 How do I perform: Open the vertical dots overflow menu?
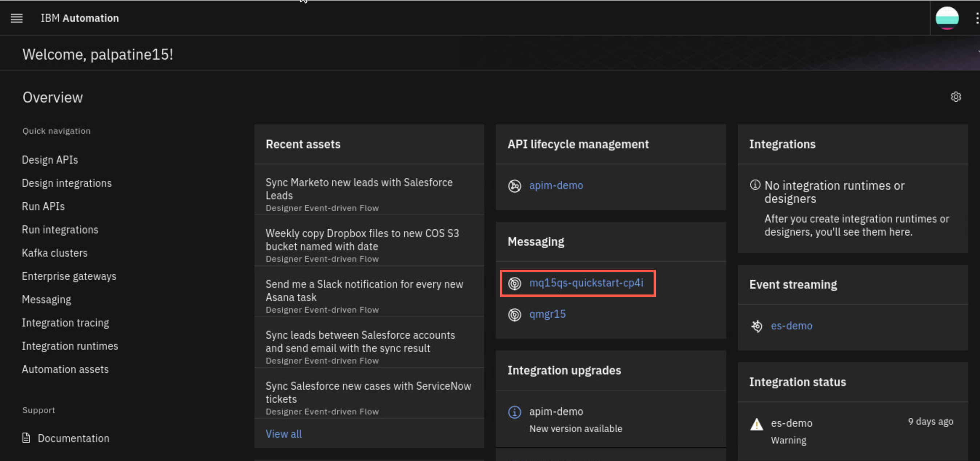(x=977, y=18)
